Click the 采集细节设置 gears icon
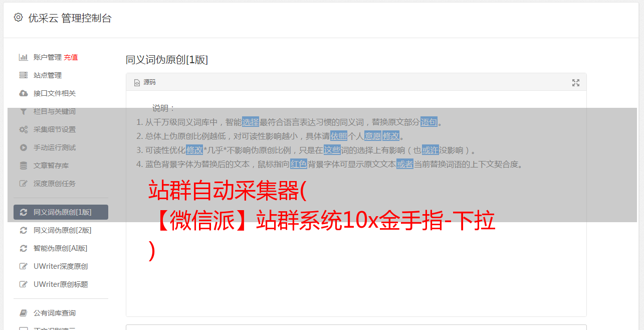644x330 pixels. point(23,129)
